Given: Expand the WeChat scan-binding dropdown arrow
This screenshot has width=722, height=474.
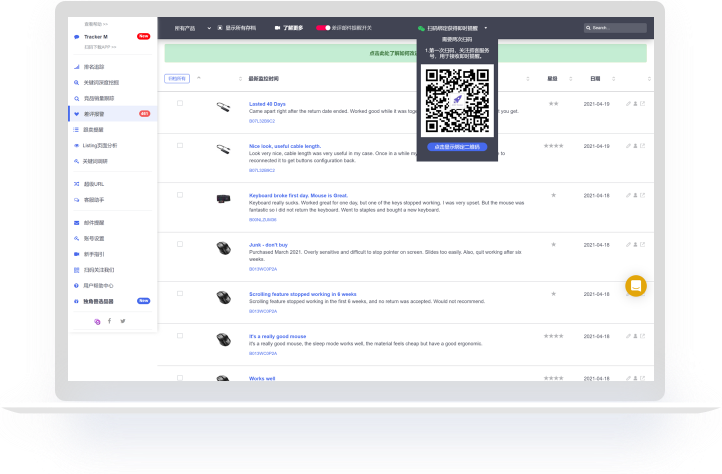Looking at the screenshot, I should [486, 28].
